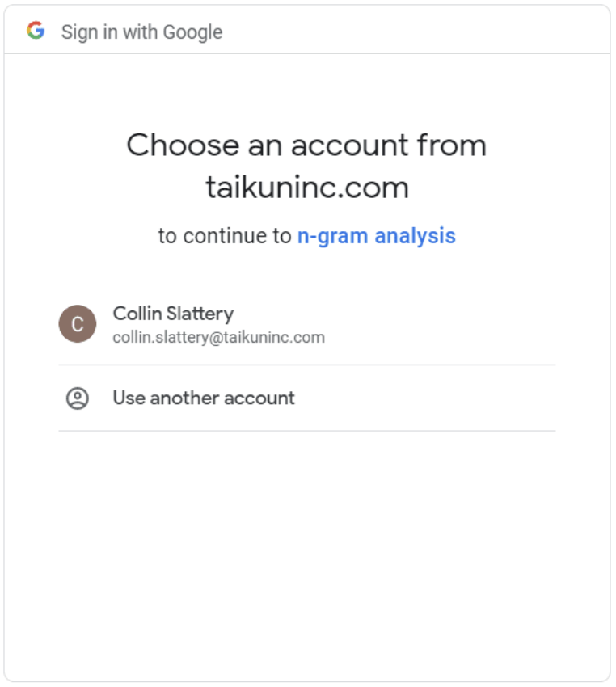616x687 pixels.
Task: Click the Google "G" logo
Action: tap(36, 32)
